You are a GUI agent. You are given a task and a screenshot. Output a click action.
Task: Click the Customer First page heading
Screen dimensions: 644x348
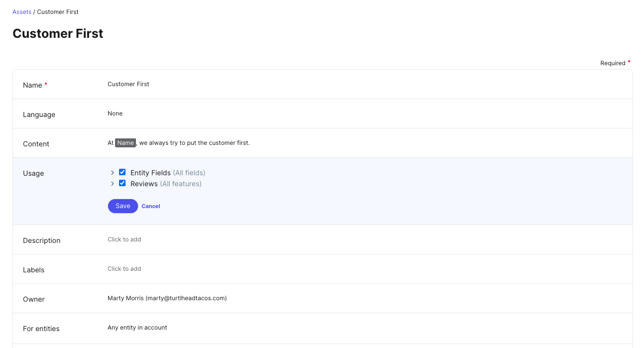58,34
